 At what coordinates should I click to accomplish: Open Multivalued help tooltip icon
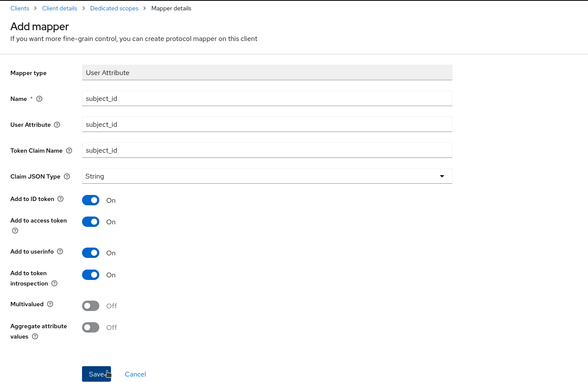pos(50,304)
